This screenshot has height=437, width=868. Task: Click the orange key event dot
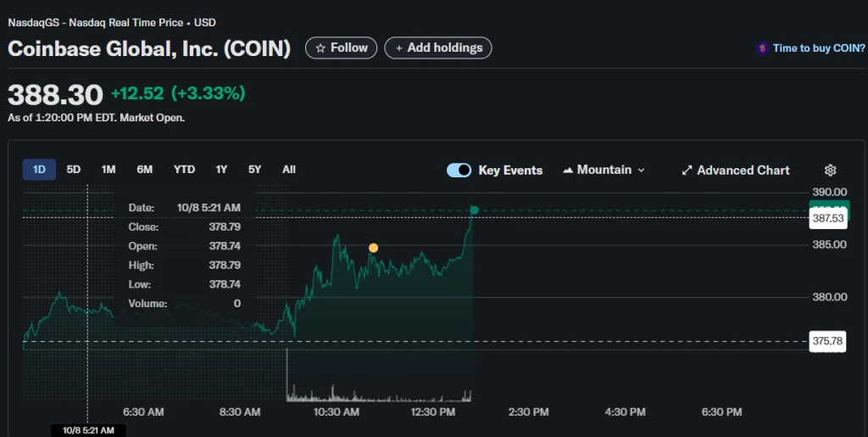[373, 248]
